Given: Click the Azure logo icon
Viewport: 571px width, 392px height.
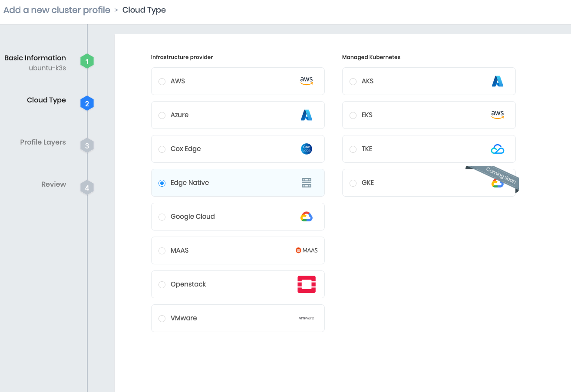Looking at the screenshot, I should pos(307,115).
